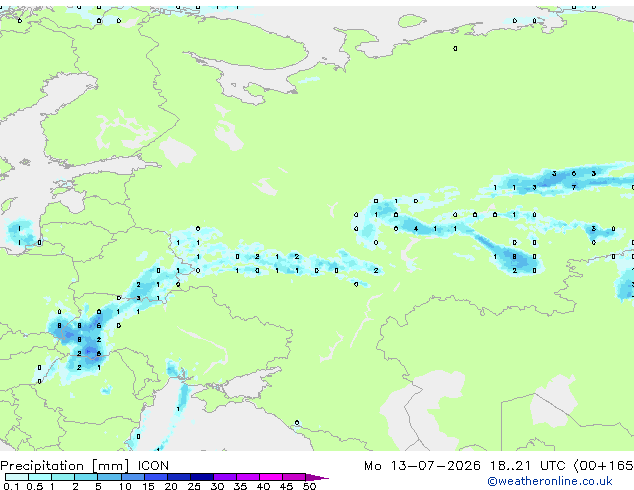Image resolution: width=634 pixels, height=490 pixels.
Task: Click the legend scale label "20"
Action: coord(171,486)
